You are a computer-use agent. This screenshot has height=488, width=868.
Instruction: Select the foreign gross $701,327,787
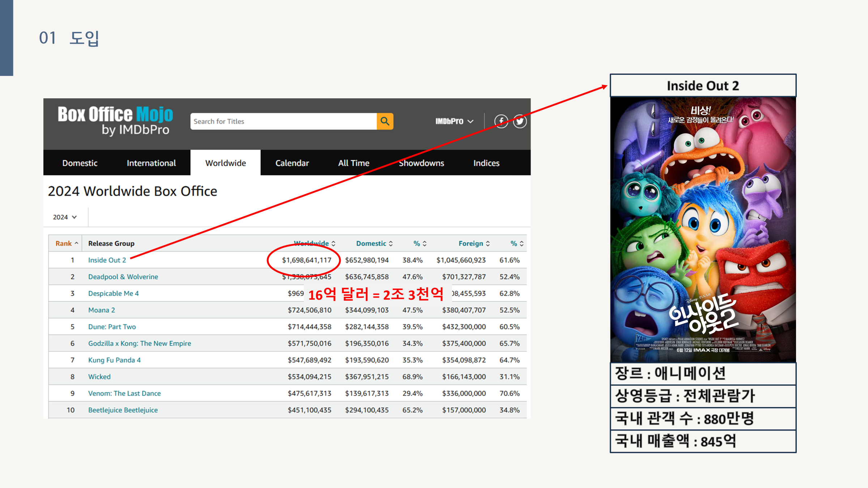pos(464,277)
